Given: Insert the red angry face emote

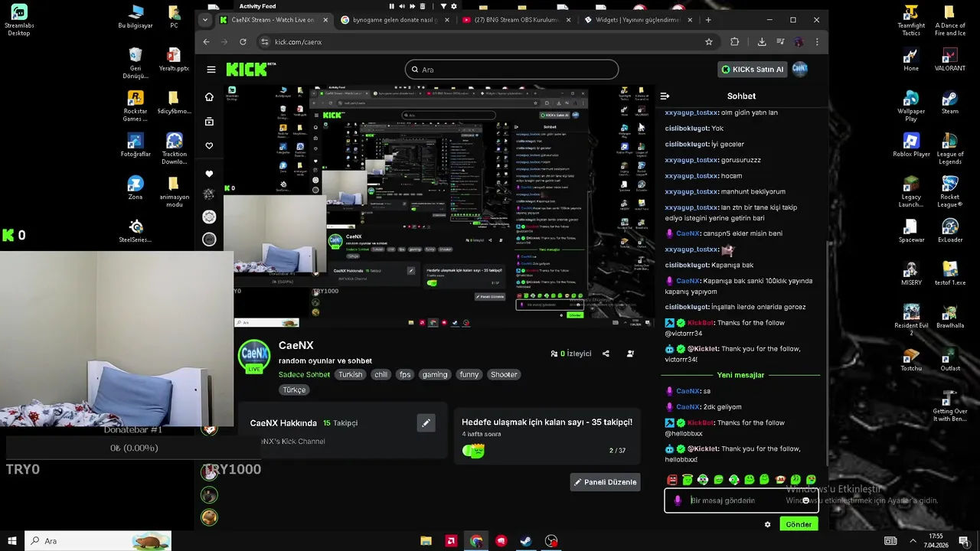Looking at the screenshot, I should (x=672, y=480).
